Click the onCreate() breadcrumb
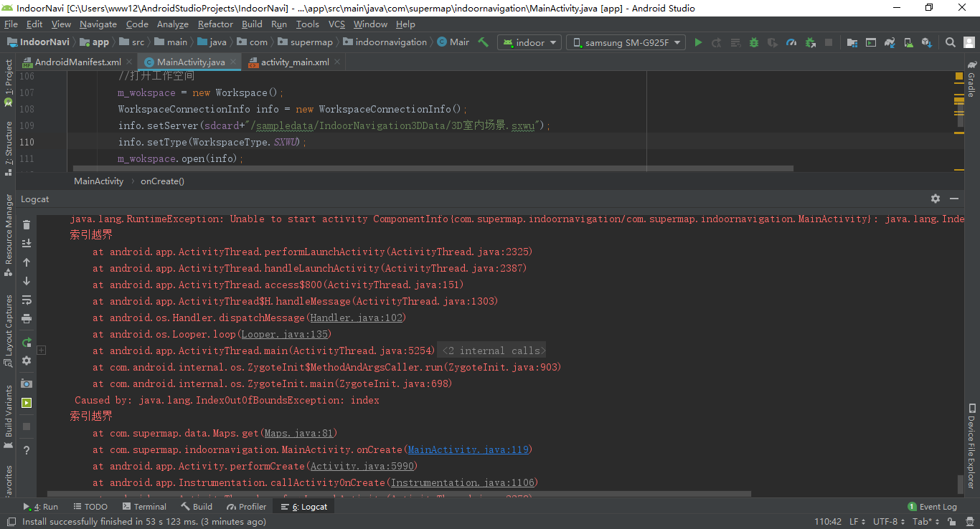The image size is (980, 529). (x=162, y=181)
